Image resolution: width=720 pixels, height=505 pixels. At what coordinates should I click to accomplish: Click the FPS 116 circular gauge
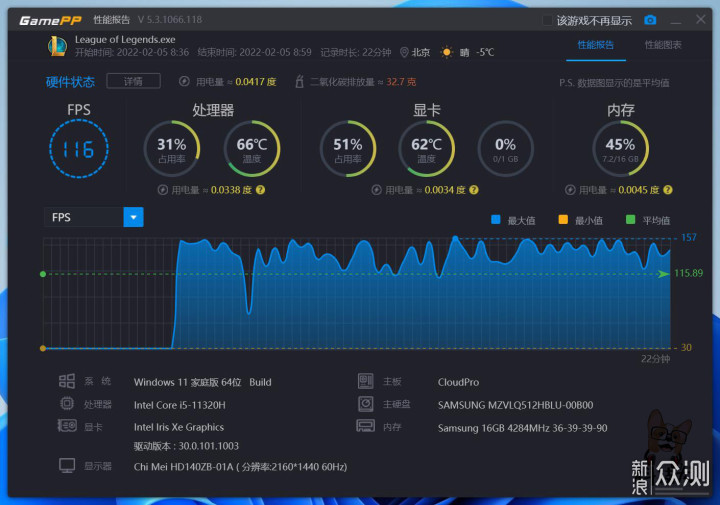pos(79,149)
